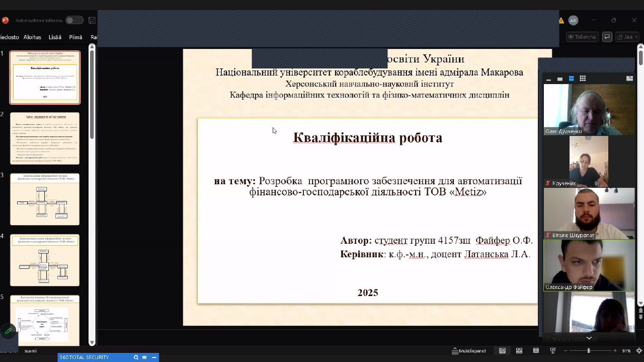Click the next slide double-arrow button
644x362 pixels.
[x=640, y=318]
